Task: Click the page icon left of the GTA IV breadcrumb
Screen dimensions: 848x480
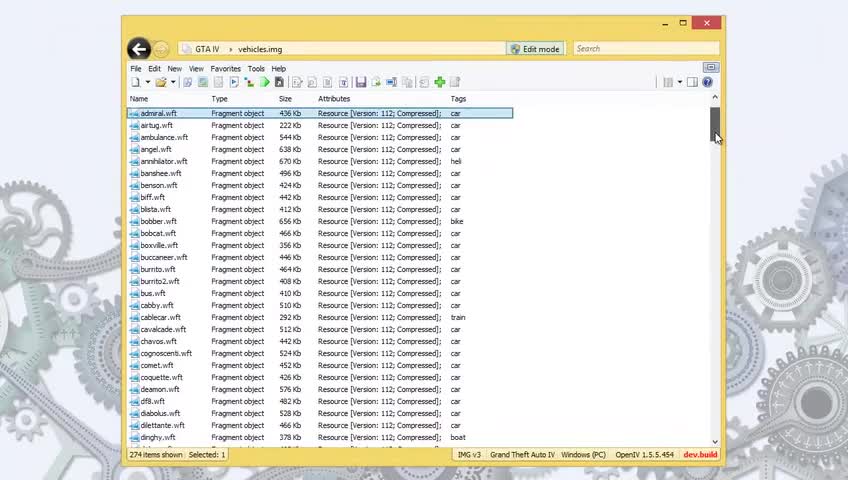Action: coord(186,49)
